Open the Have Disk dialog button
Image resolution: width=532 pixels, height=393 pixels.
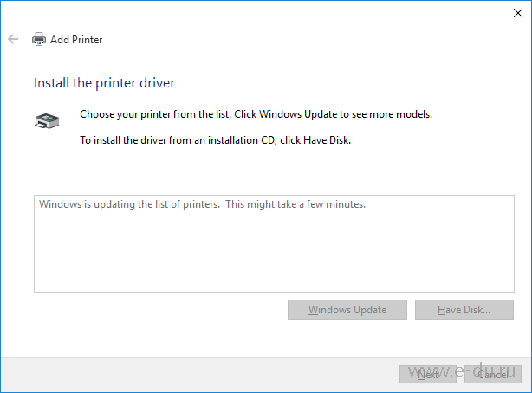[x=464, y=310]
